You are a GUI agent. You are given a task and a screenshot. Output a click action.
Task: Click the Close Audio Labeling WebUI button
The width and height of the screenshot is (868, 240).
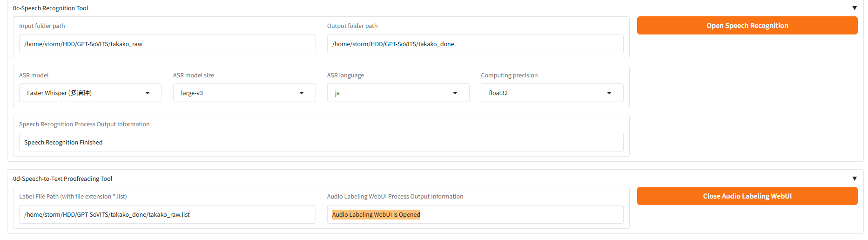[747, 196]
